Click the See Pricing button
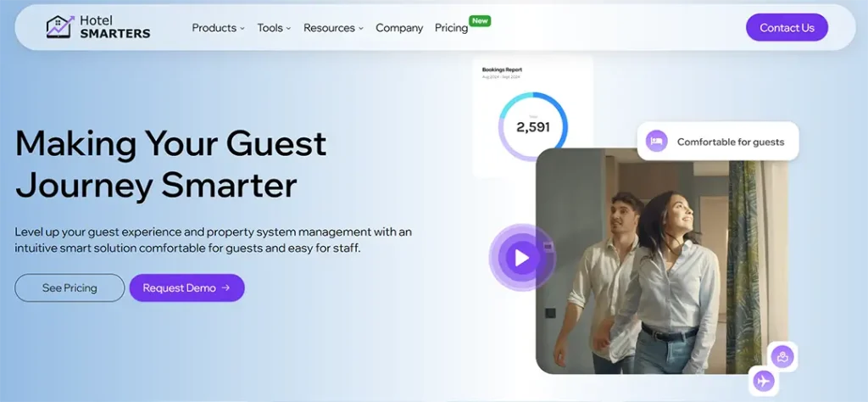The width and height of the screenshot is (868, 402). click(x=70, y=288)
